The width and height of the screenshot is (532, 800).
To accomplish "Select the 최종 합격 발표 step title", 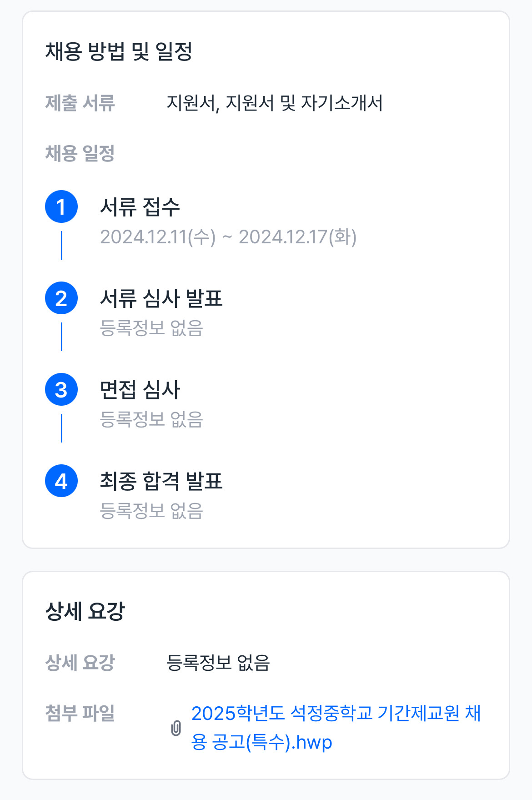I will (161, 482).
